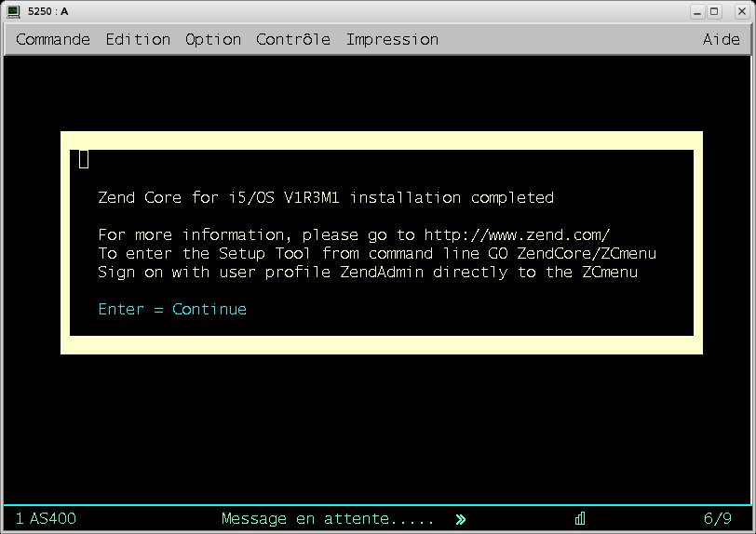The width and height of the screenshot is (756, 534).
Task: Close the 5250 terminal window
Action: click(x=742, y=11)
